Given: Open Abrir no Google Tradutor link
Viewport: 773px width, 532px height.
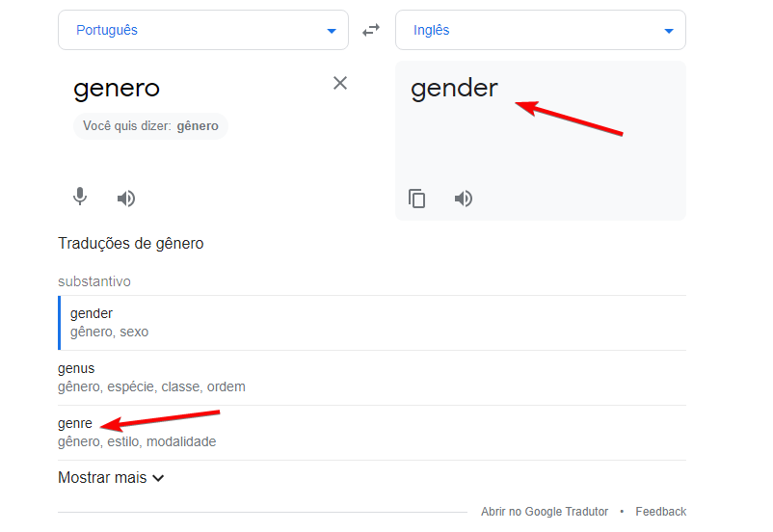Looking at the screenshot, I should (545, 512).
